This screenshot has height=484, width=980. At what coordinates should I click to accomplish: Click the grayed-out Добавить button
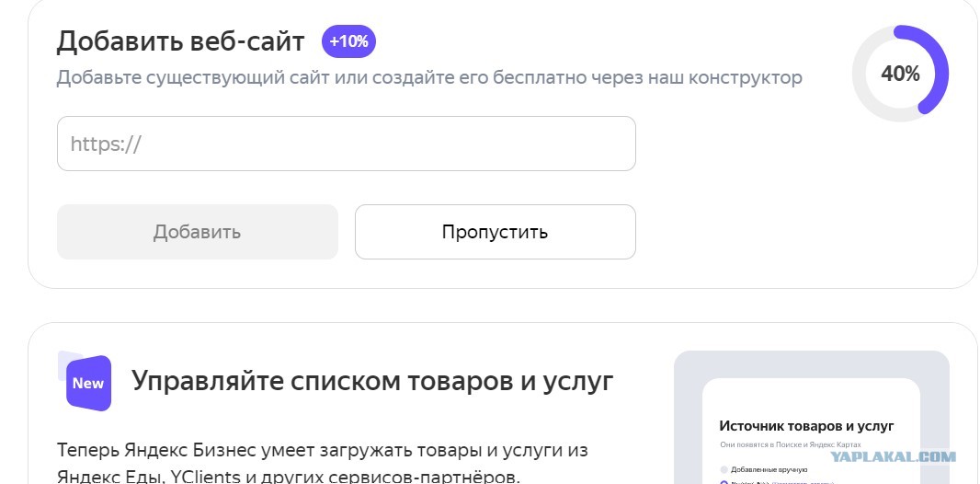pos(198,232)
